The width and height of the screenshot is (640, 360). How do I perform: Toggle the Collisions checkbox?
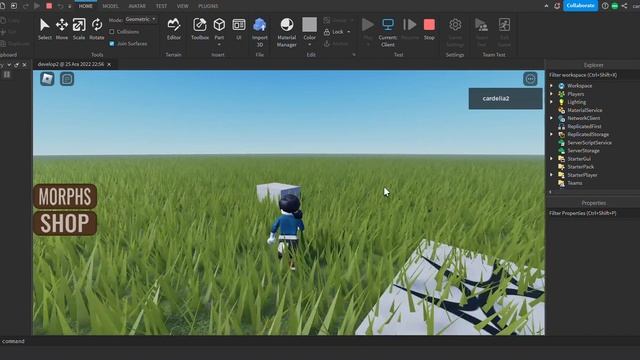click(112, 31)
